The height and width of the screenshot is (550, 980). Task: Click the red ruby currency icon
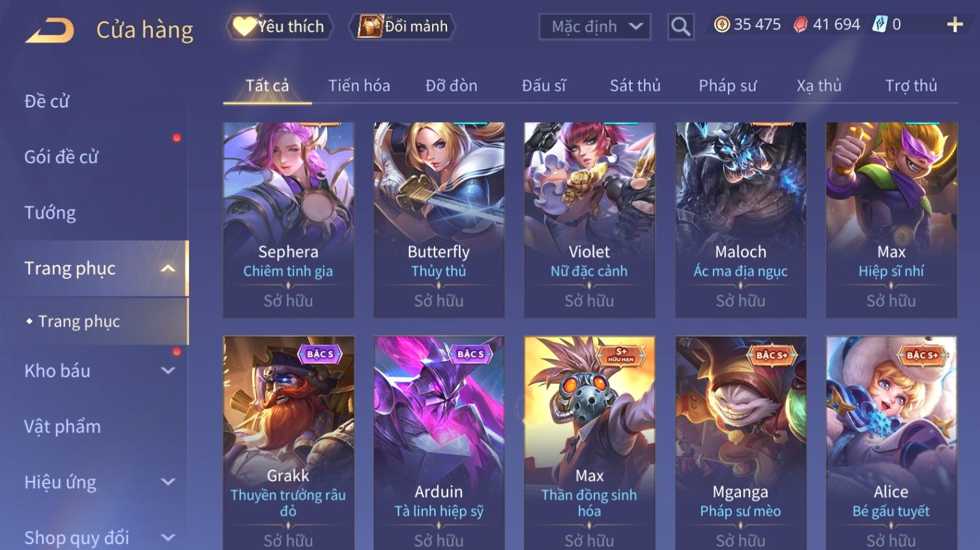pos(800,25)
